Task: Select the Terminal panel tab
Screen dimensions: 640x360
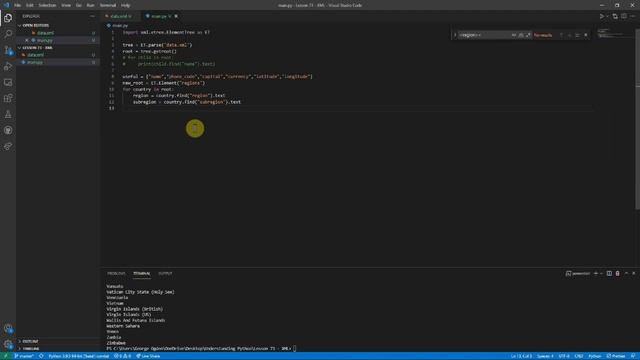Action: (x=142, y=273)
